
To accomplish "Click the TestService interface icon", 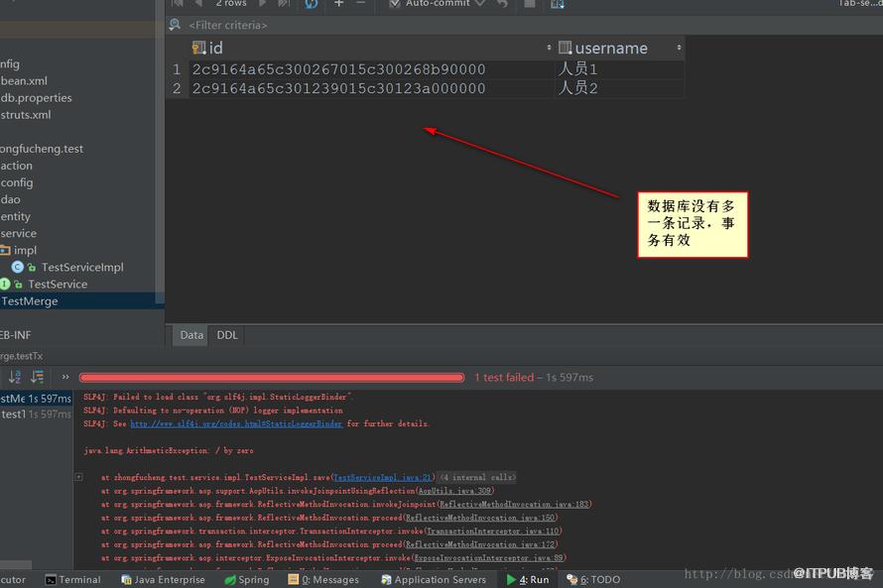I will [x=5, y=285].
